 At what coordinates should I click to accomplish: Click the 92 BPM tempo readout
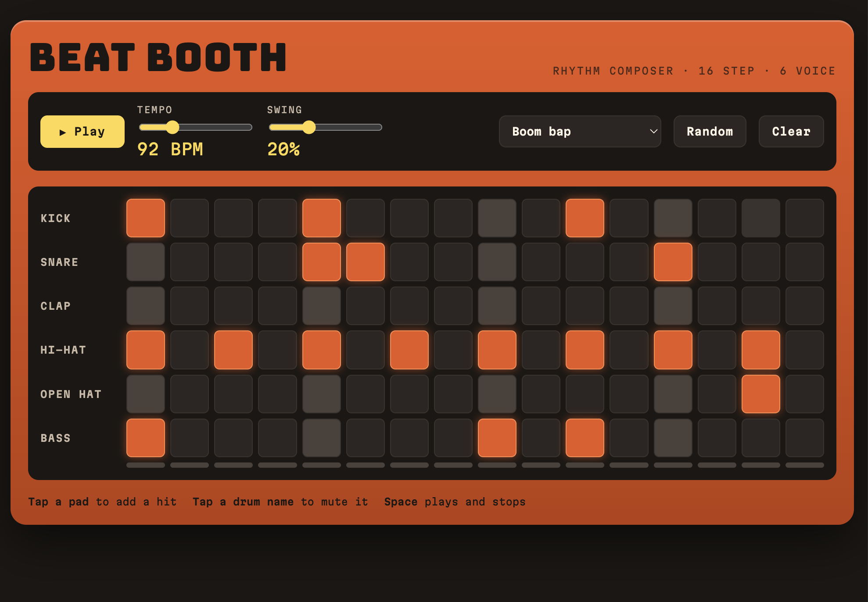(x=170, y=149)
